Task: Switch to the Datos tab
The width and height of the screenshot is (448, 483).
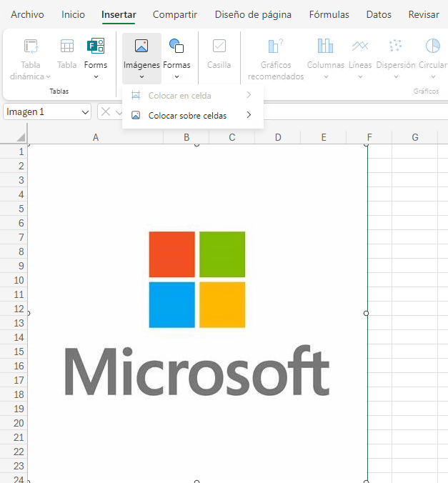Action: point(379,14)
